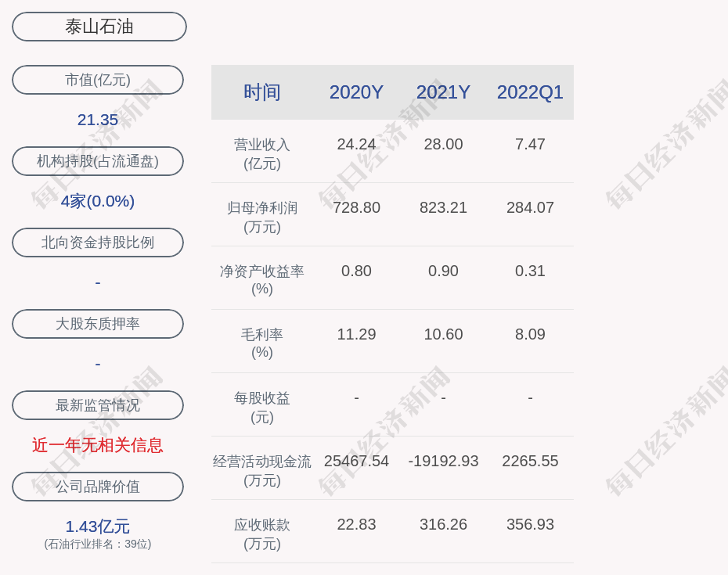Click the 归母净利润 (万元) row label
Viewport: 728px width, 575px height.
pos(262,217)
